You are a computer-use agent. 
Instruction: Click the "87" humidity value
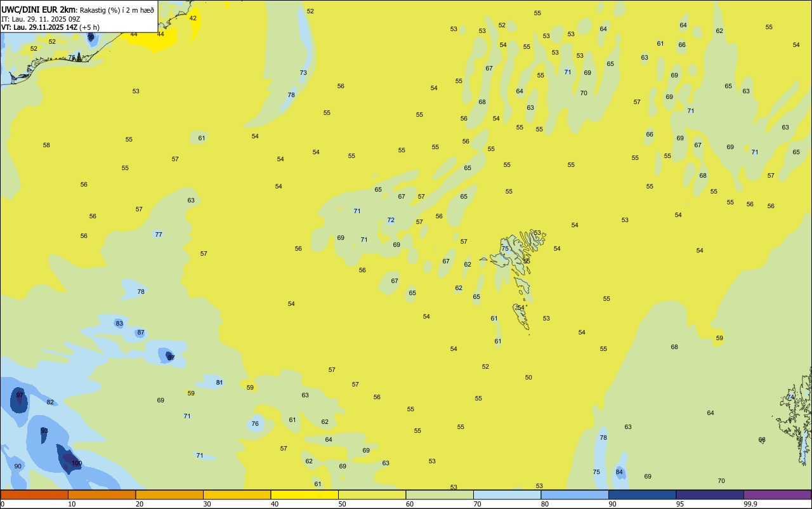click(x=141, y=333)
